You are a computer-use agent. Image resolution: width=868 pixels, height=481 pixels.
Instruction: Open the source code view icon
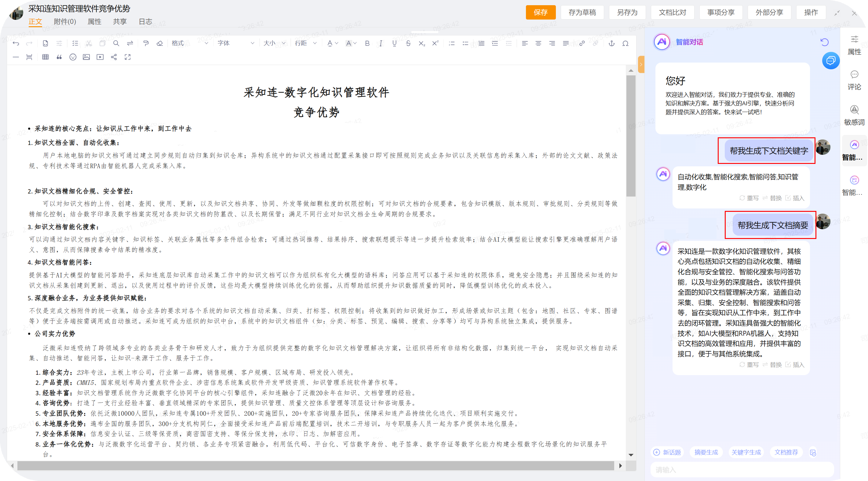click(x=46, y=43)
